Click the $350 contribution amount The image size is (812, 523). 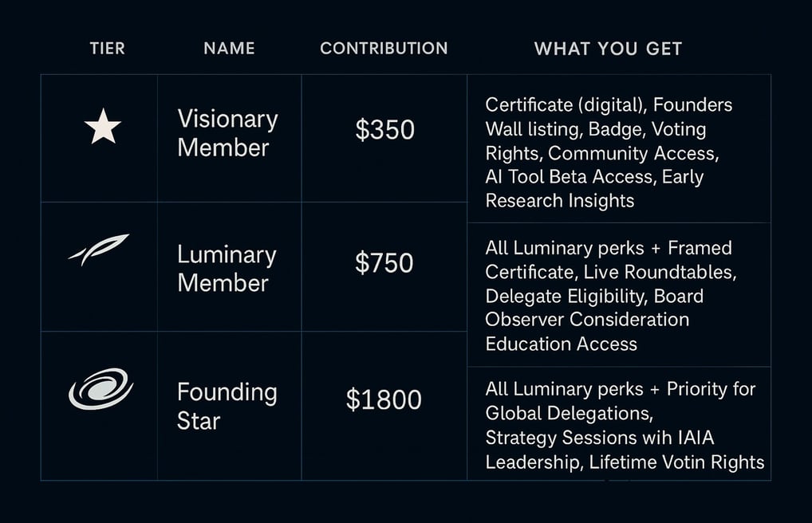(x=384, y=129)
